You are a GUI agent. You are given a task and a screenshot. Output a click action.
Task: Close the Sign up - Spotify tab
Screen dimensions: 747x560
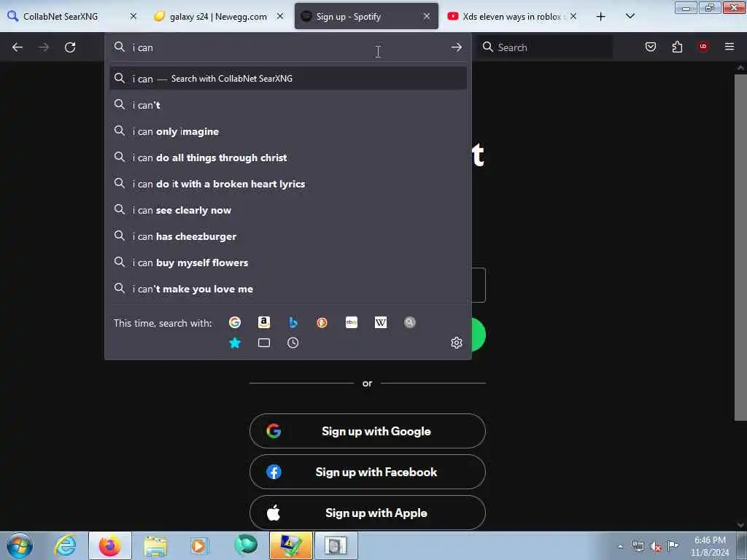point(426,16)
